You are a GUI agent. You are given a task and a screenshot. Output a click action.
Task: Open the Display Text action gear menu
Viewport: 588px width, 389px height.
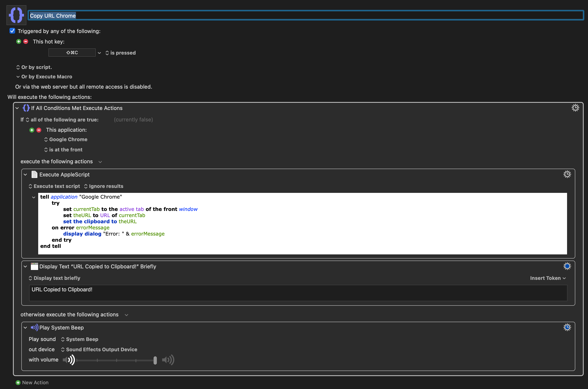567,266
